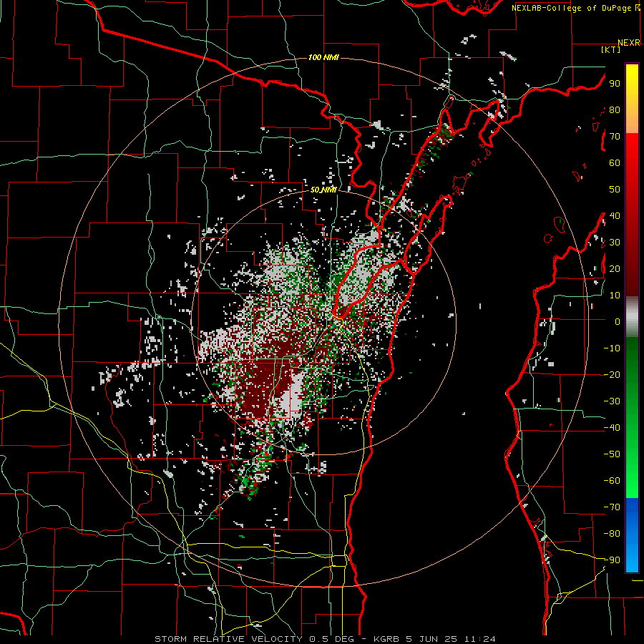This screenshot has height=644, width=644.
Task: Click the 50 value on the velocity scale
Action: [615, 190]
